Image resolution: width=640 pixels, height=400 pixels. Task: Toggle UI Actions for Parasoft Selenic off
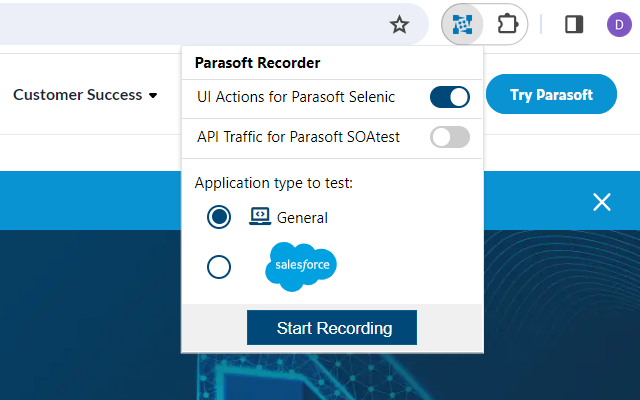click(x=450, y=97)
